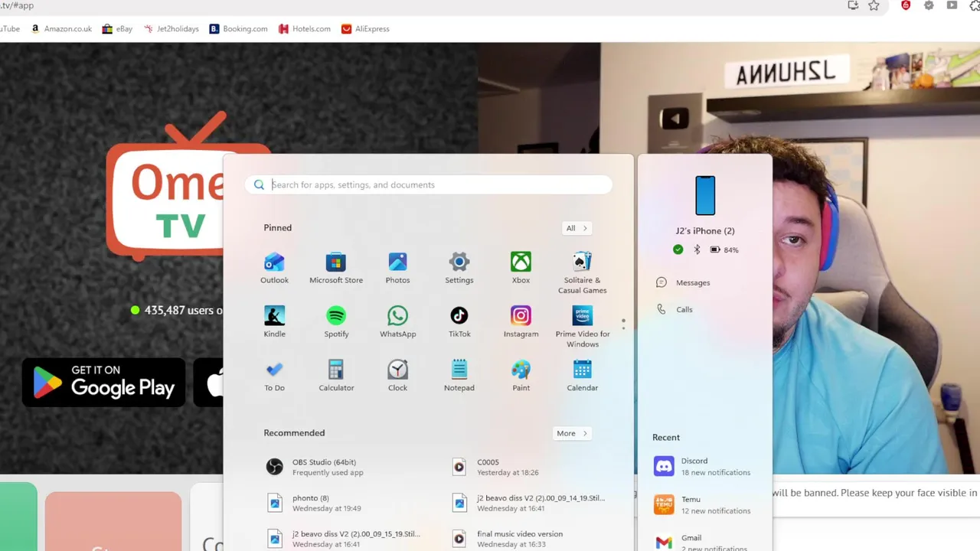
Task: Click the J2's iPhone phone icon
Action: [x=705, y=195]
